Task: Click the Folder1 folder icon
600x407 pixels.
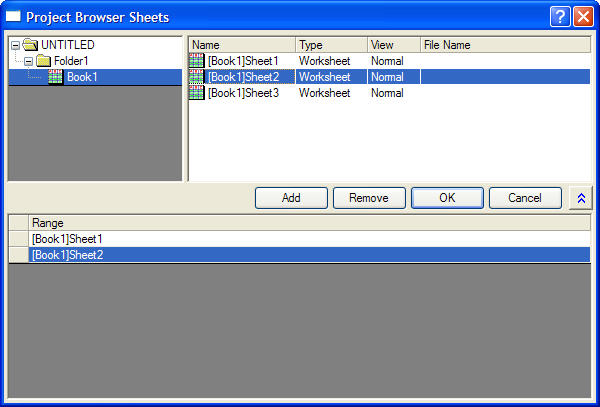Action: click(x=44, y=61)
